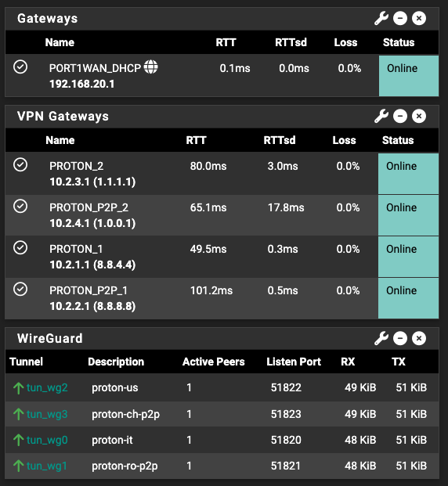Click the VPN Gateways widget title
This screenshot has width=448, height=486.
click(63, 117)
